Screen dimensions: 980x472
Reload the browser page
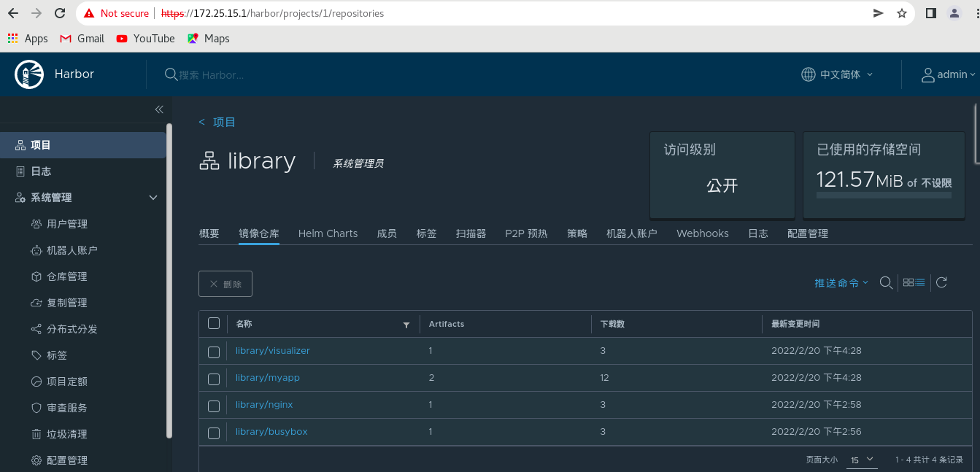click(x=61, y=13)
